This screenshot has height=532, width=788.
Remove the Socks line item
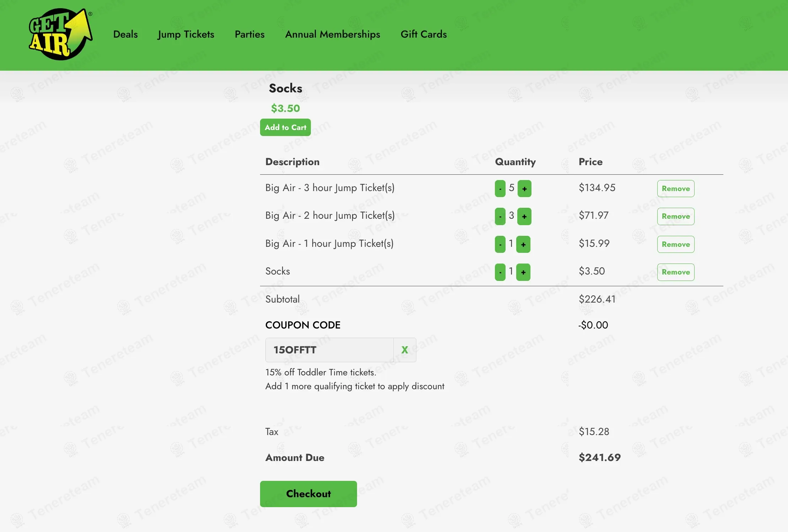(675, 272)
